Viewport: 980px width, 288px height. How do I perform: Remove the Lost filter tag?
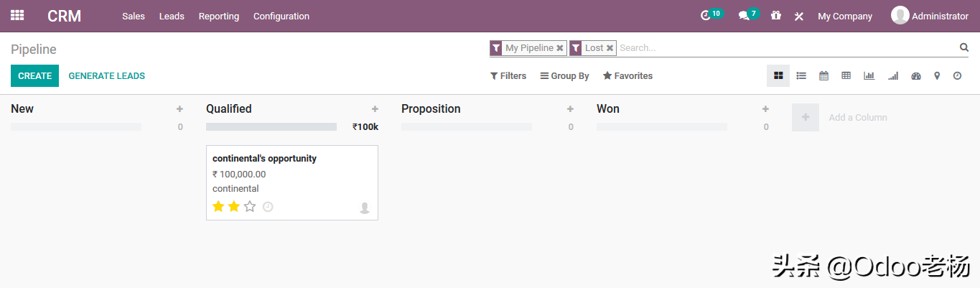click(610, 48)
